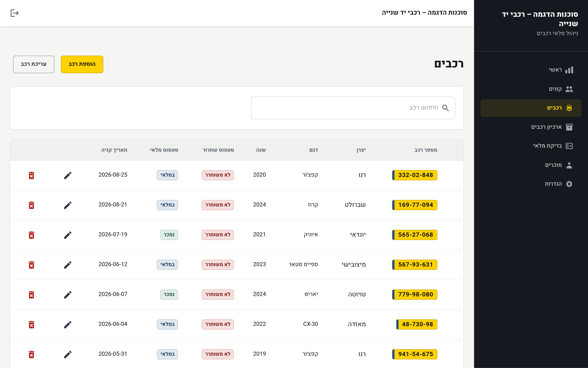The image size is (588, 368).
Task: Click the logout icon in the header
Action: 14,13
